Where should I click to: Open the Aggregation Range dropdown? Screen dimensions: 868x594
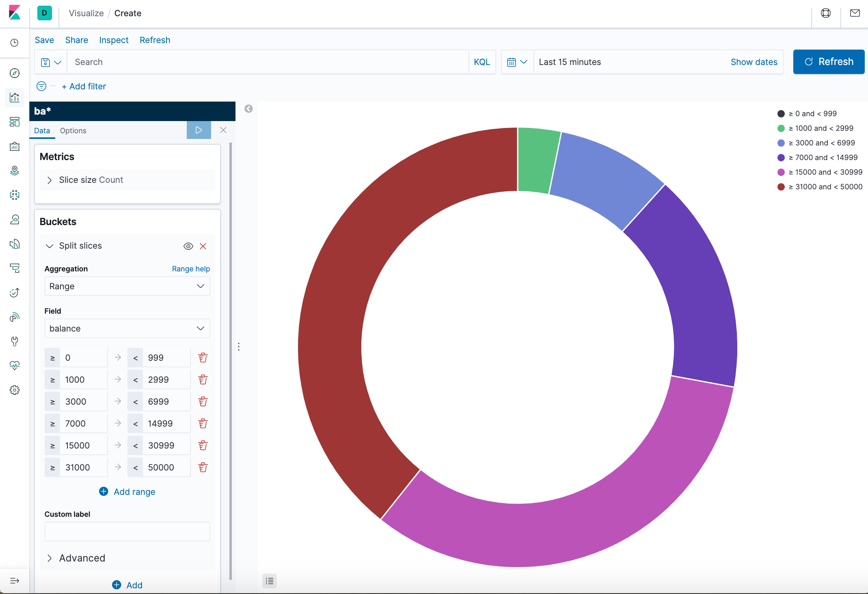pyautogui.click(x=127, y=286)
